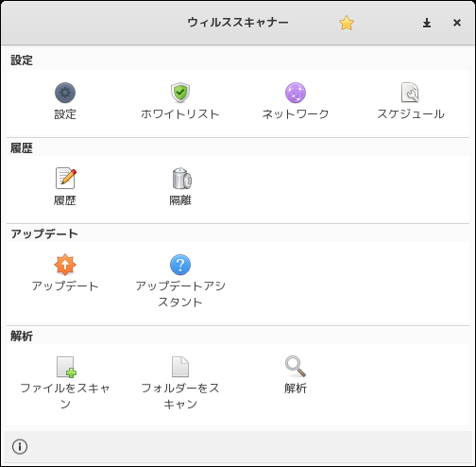The image size is (476, 467).
Task: Click the ホワイトリスト text label
Action: (180, 114)
